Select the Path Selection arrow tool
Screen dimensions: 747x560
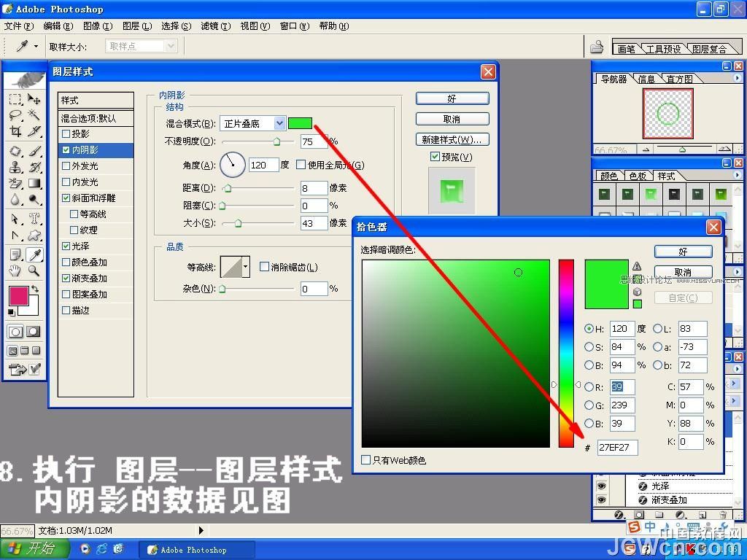[x=15, y=219]
